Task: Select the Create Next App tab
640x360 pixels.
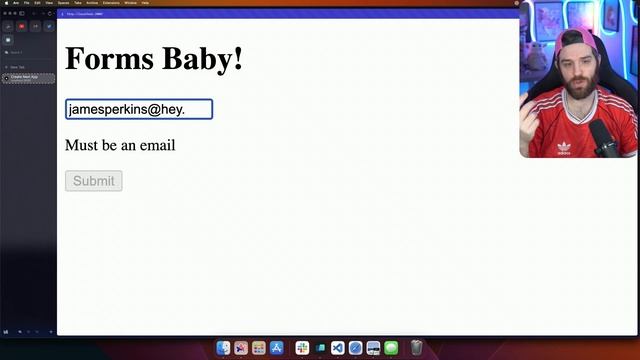Action: 28,78
